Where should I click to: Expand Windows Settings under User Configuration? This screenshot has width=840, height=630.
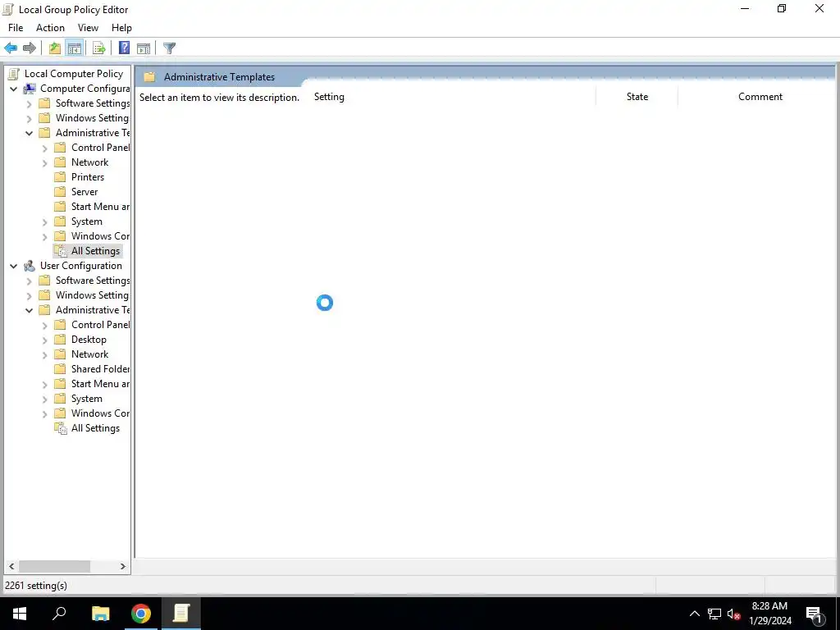click(x=30, y=295)
